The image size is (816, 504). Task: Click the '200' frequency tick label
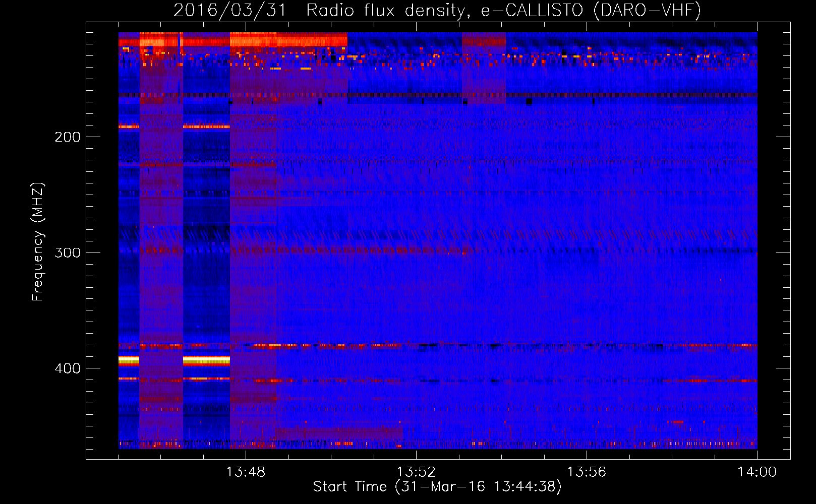[68, 137]
